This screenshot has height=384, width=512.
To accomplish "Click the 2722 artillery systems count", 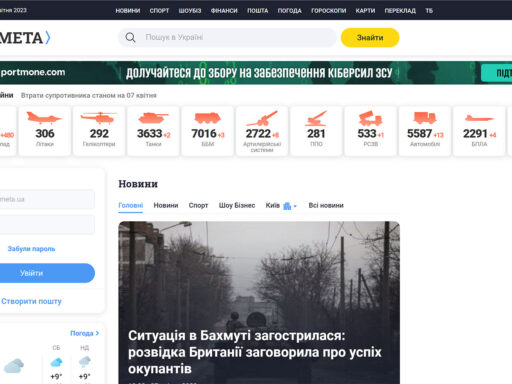I will 258,134.
